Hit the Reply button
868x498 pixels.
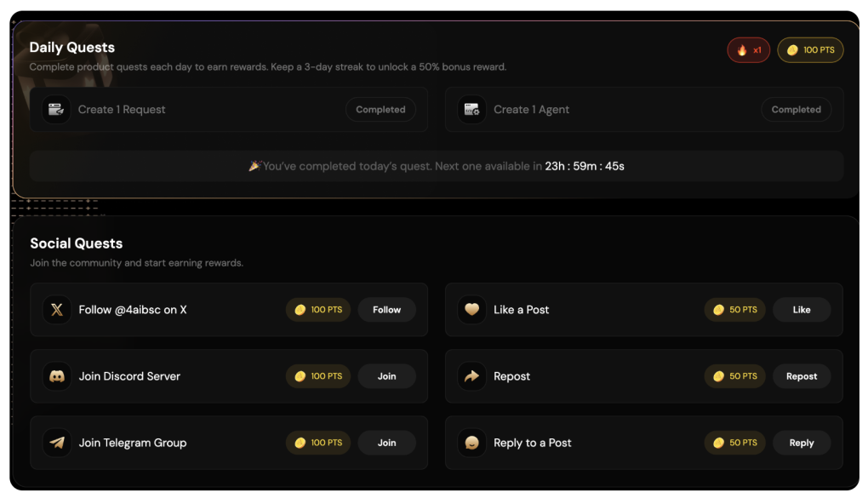click(801, 443)
